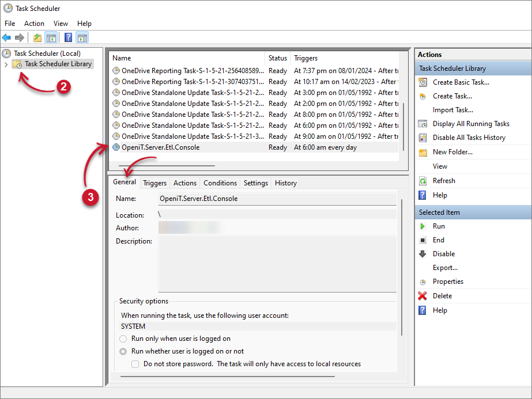The image size is (532, 399).
Task: Refresh the task list
Action: coord(443,180)
